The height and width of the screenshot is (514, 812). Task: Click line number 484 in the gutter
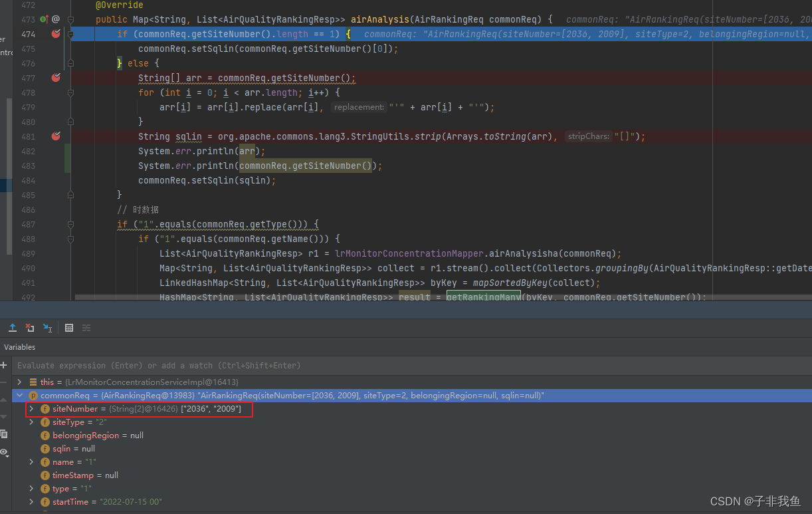point(29,180)
